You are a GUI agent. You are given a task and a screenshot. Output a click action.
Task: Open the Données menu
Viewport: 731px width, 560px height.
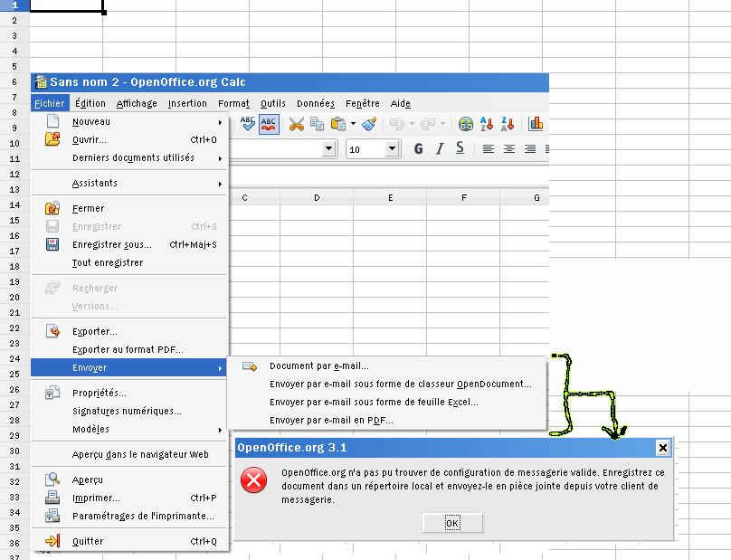tap(316, 103)
